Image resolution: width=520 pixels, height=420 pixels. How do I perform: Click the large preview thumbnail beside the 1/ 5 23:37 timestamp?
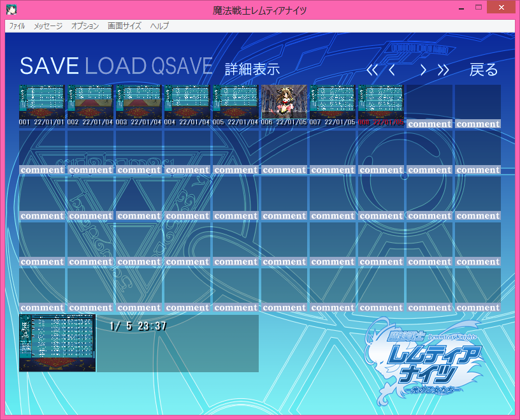tap(57, 343)
